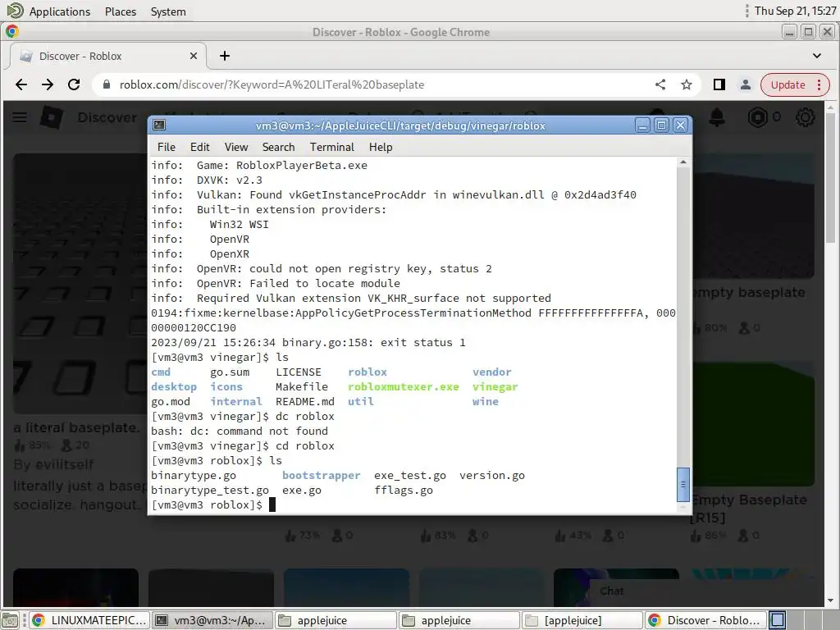Open the Terminal menu
This screenshot has height=630, width=840.
tap(332, 147)
